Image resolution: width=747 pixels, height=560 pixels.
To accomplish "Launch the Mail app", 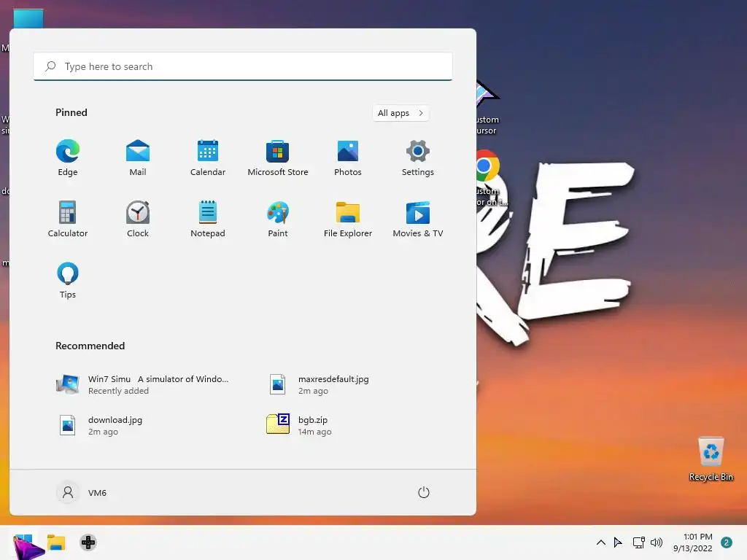I will click(x=138, y=158).
